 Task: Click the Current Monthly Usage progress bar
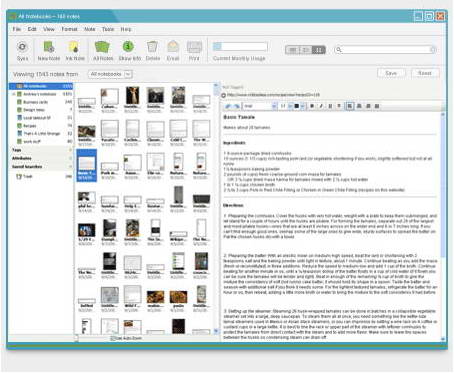tap(240, 46)
